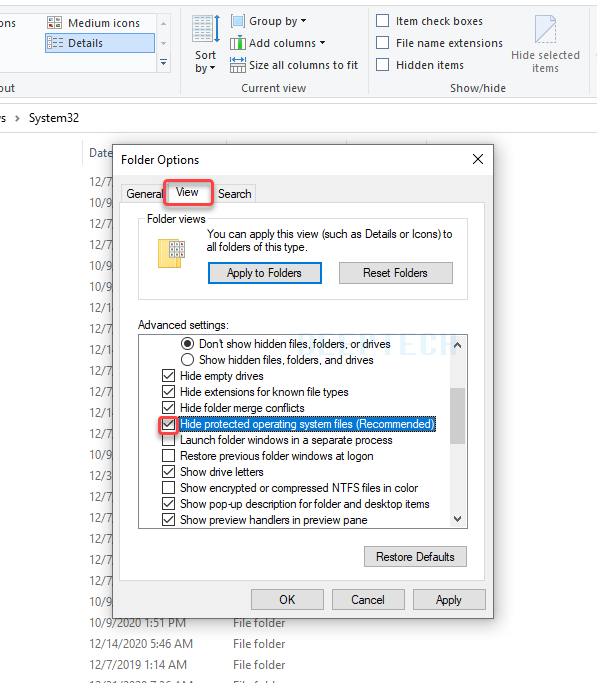Enable Item check boxes option
This screenshot has height=683, width=597.
point(382,21)
